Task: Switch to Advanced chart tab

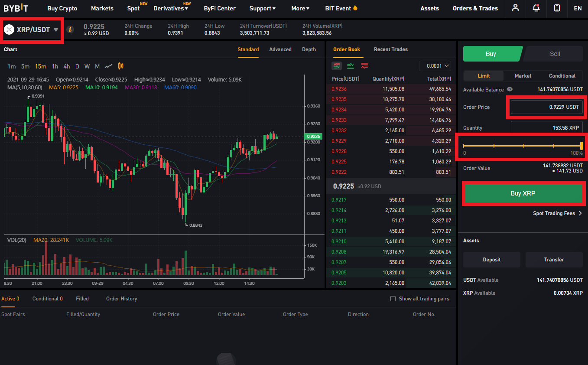Action: click(280, 49)
